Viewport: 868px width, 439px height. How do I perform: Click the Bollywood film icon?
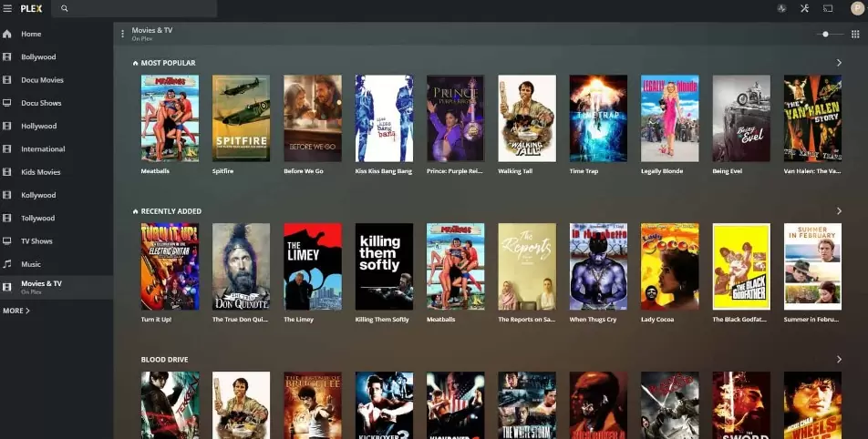(x=7, y=57)
